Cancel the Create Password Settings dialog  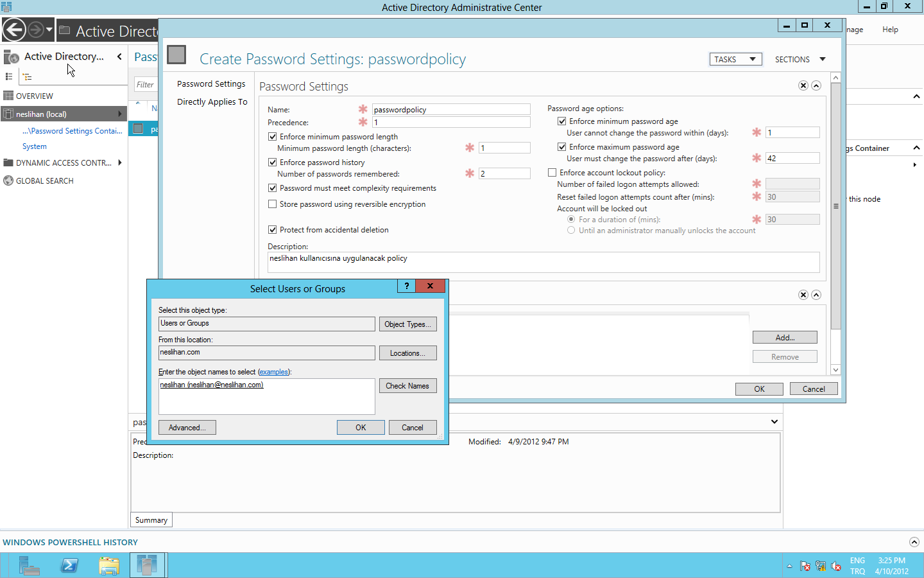click(x=814, y=389)
